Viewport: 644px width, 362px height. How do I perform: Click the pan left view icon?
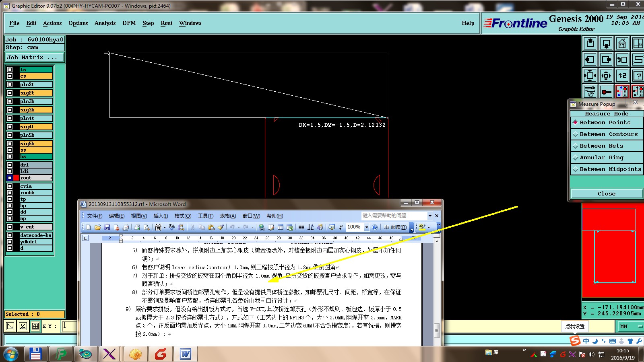click(590, 60)
